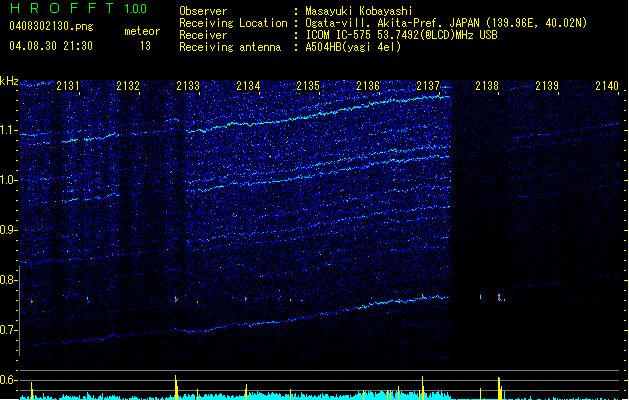629x400 pixels.
Task: Click the HROFFT 1.0.0 title text
Action: pyautogui.click(x=78, y=8)
